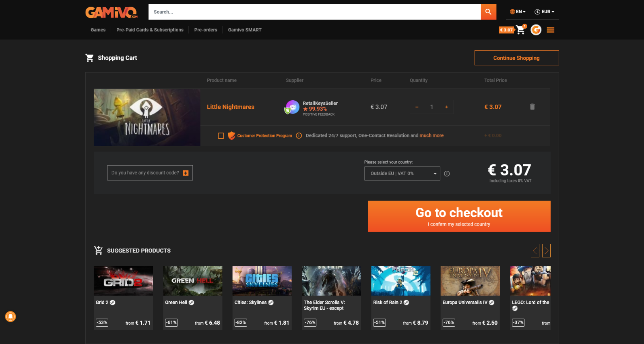Open the shopping cart icon in header
Screen dimensions: 644x344
click(521, 29)
